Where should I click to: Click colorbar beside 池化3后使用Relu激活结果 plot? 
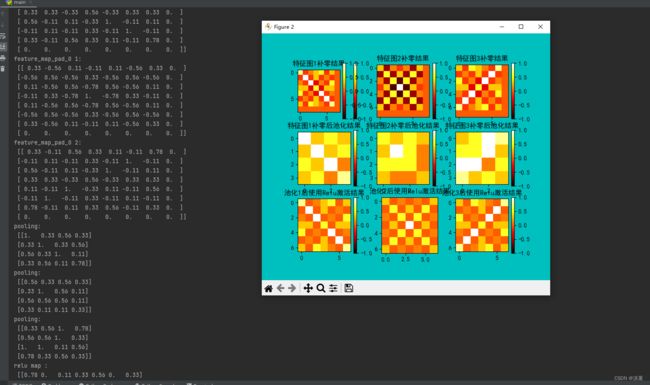tap(513, 225)
